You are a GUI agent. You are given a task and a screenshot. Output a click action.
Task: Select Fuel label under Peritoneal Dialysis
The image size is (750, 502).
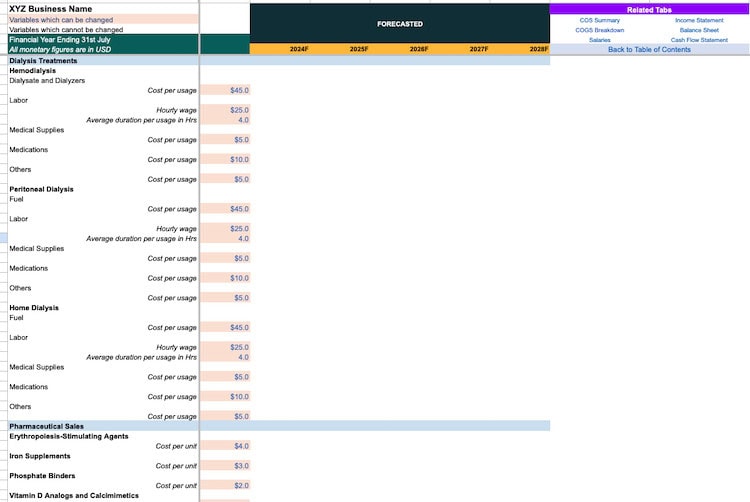[x=16, y=199]
